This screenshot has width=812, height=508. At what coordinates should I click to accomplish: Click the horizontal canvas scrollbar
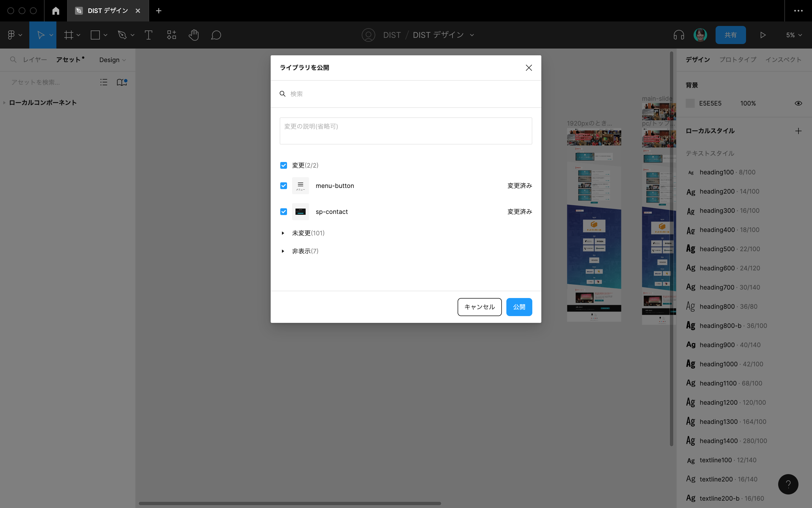coord(290,503)
